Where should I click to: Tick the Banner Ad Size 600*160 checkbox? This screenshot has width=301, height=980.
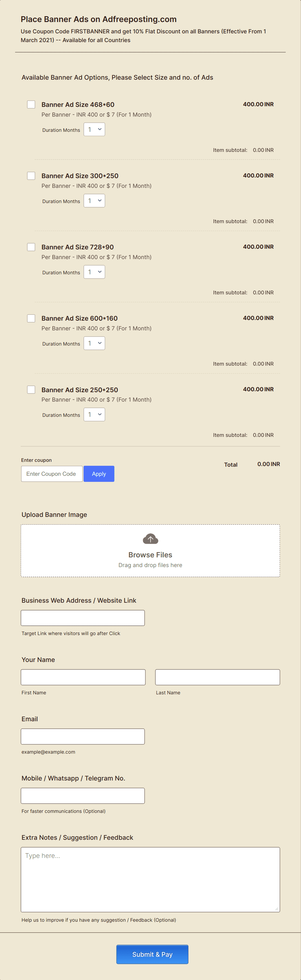click(31, 318)
